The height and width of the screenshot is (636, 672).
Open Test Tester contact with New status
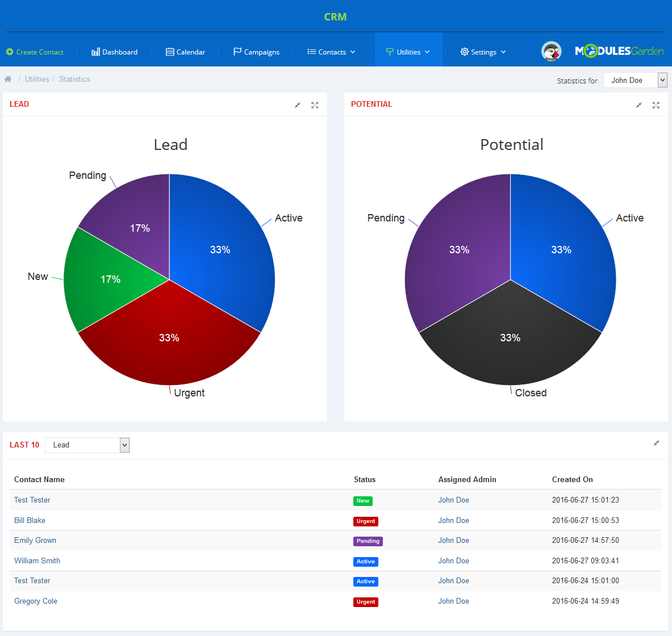coord(32,500)
